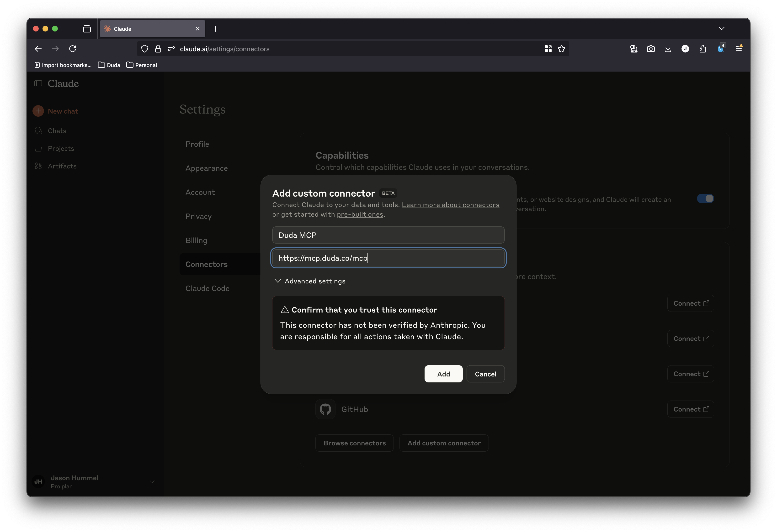The width and height of the screenshot is (777, 532).
Task: Click the browser Back arrow
Action: (x=38, y=49)
